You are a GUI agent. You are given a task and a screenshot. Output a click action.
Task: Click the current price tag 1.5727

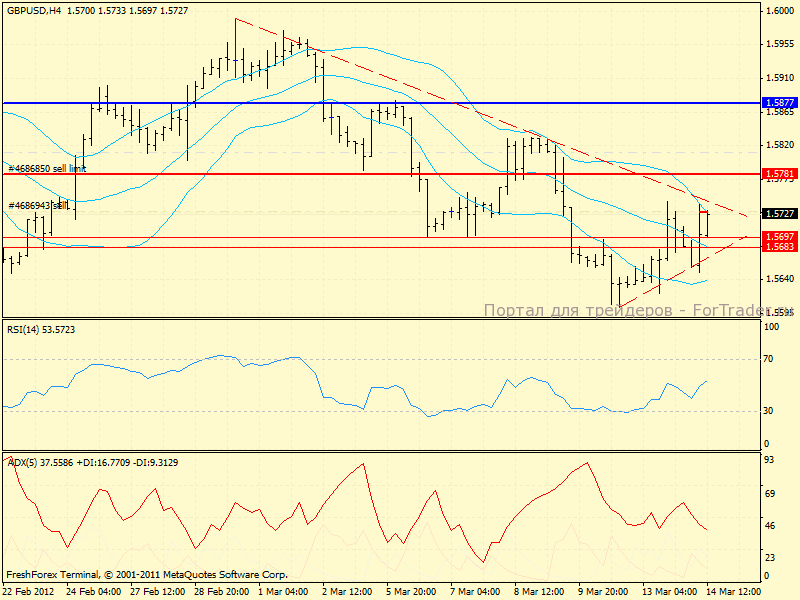tap(779, 214)
